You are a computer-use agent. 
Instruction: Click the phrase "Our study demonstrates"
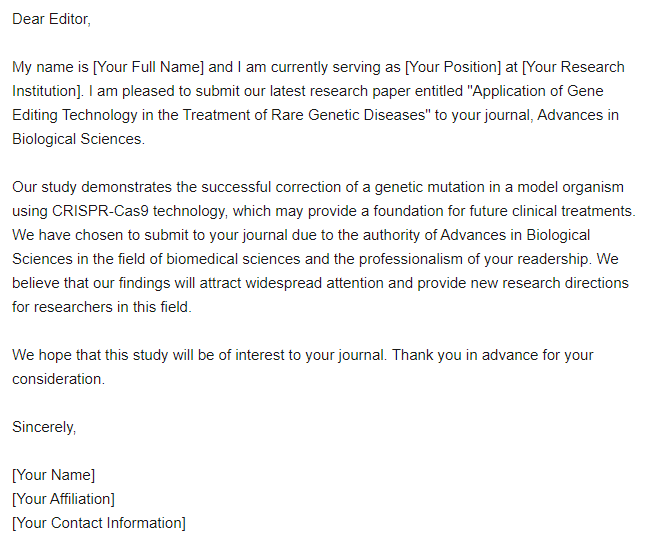coord(92,187)
